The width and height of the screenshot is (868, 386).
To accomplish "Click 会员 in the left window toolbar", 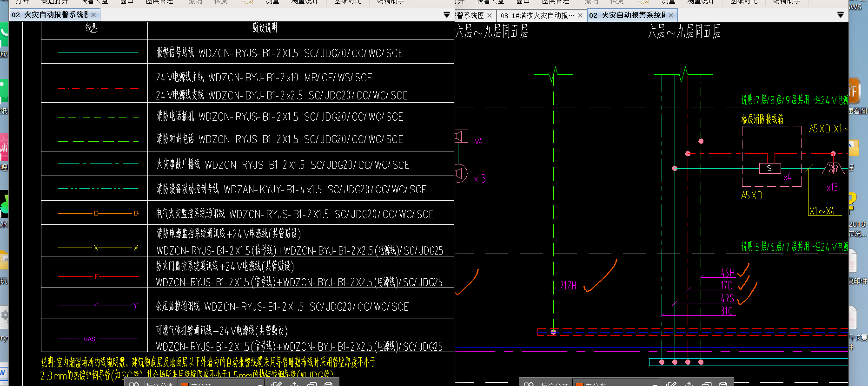I will coord(247,2).
